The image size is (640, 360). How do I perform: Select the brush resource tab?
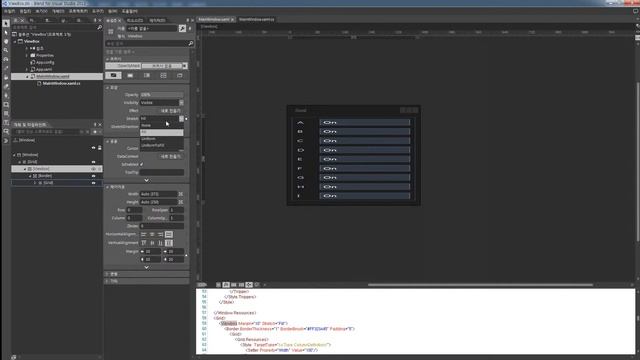[180, 76]
